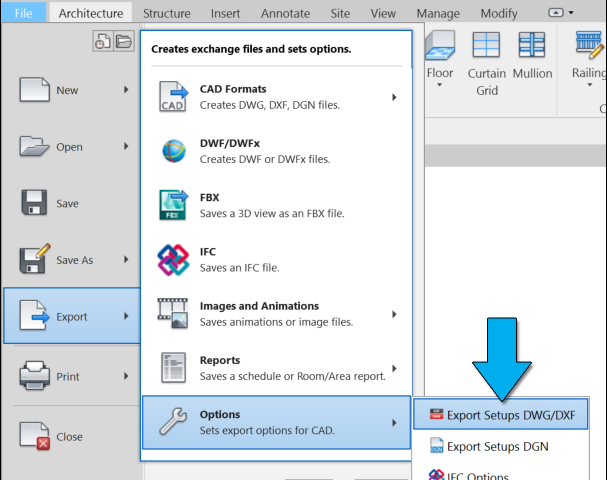Screen dimensions: 607x480
Task: Expand the Open submenu arrow
Action: pyautogui.click(x=126, y=146)
